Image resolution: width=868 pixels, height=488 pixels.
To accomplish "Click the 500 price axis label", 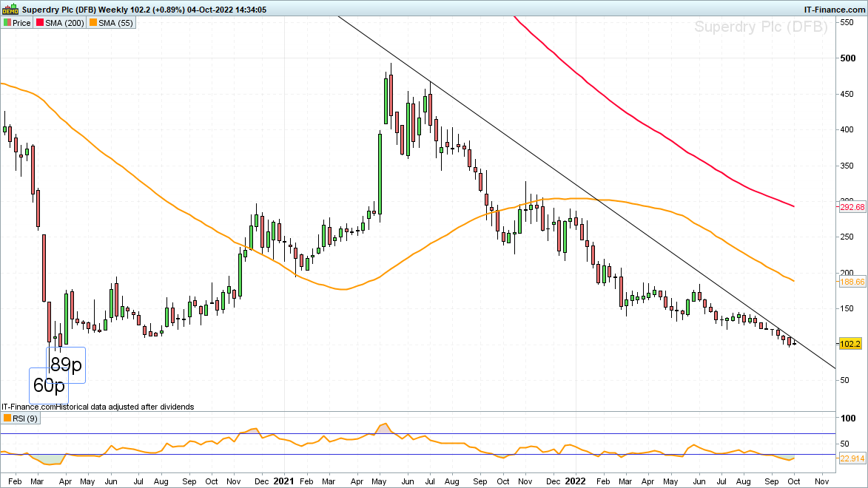I will pyautogui.click(x=847, y=58).
